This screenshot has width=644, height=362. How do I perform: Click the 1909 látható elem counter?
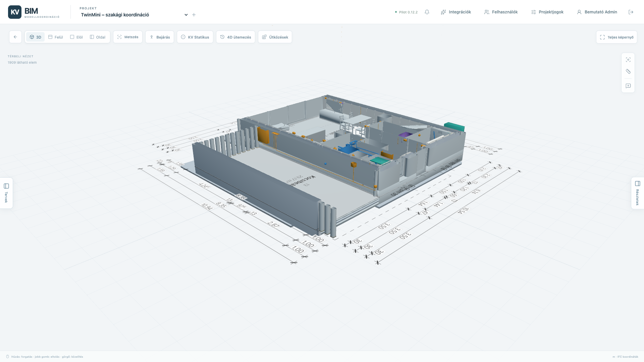22,62
